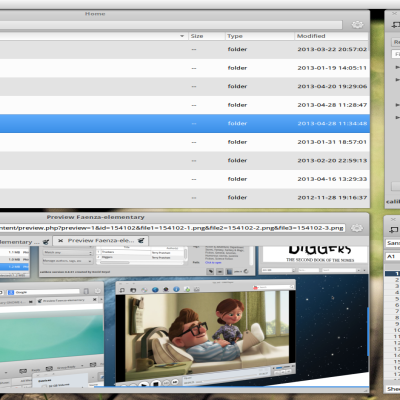
Task: Select the folder modified 2013-03-22 20:57:02
Action: tap(184, 49)
